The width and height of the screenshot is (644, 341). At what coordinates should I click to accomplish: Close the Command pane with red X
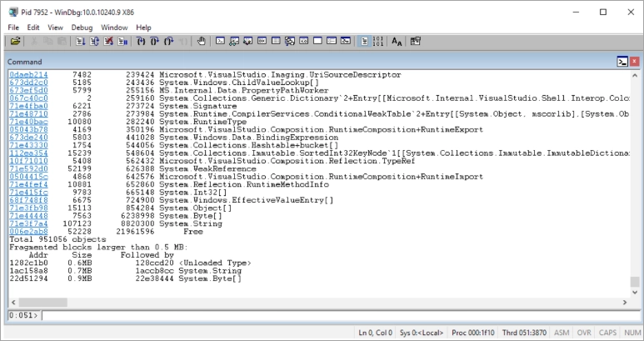[x=635, y=62]
